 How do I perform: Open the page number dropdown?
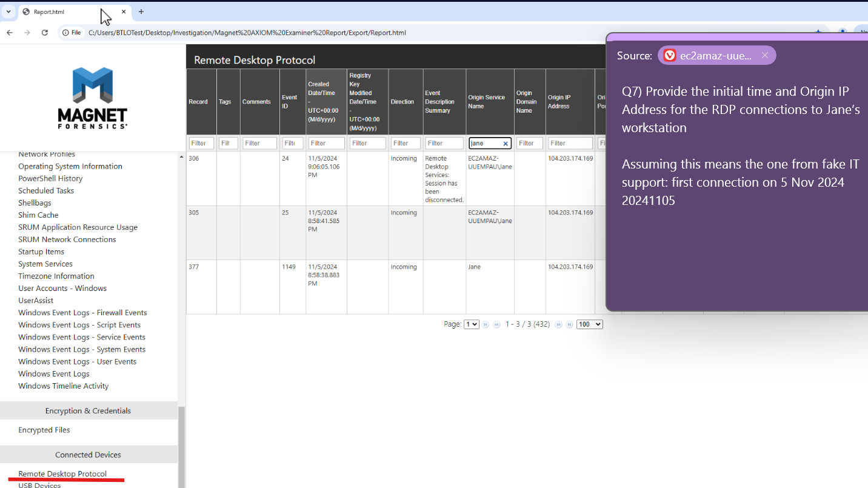tap(471, 324)
